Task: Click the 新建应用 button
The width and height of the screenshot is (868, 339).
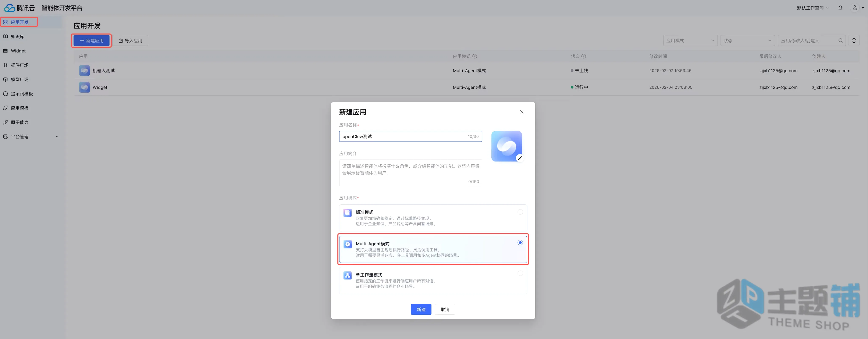Action: click(x=92, y=40)
